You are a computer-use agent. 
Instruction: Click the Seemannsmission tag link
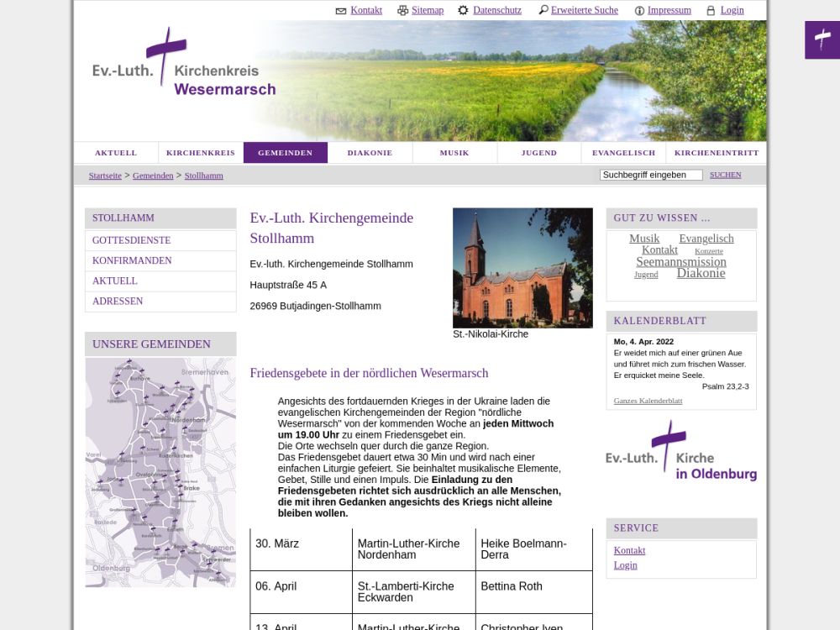tap(680, 262)
